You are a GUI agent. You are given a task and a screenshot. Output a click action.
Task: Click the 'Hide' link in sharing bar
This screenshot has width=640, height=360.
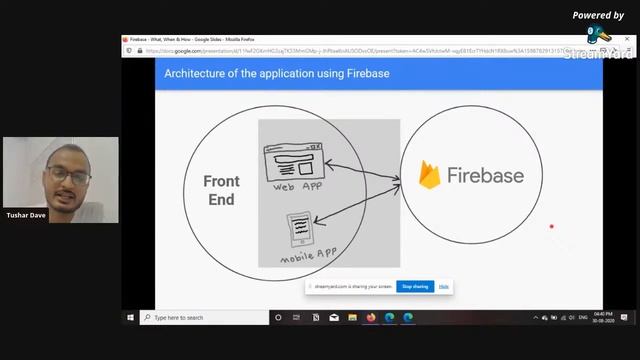(444, 287)
